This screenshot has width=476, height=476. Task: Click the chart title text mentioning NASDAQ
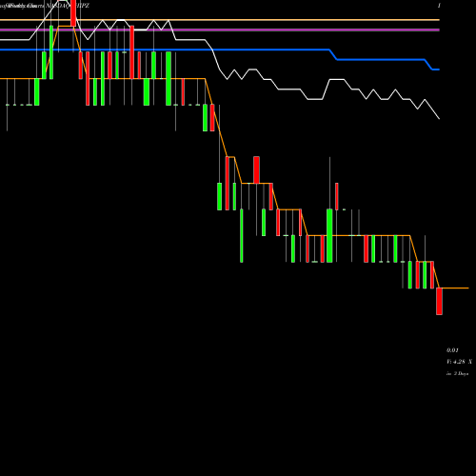tap(45, 6)
